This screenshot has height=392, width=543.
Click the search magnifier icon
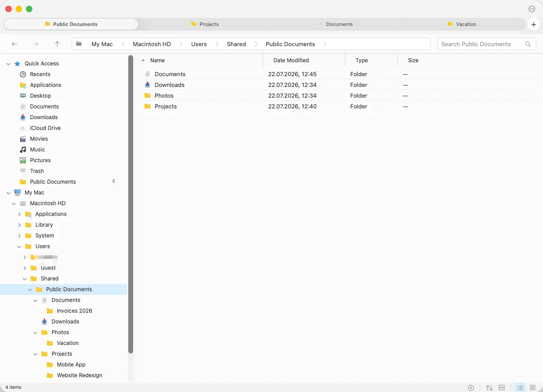coord(528,44)
